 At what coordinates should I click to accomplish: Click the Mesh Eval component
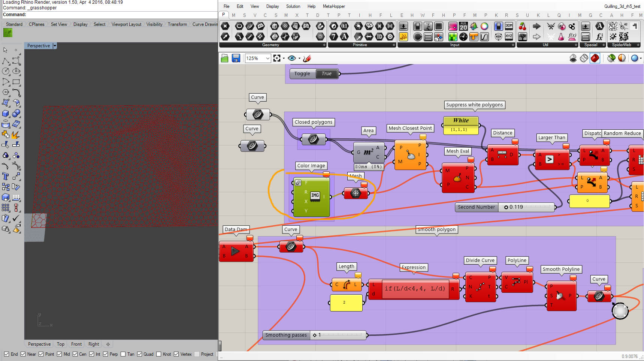(x=458, y=178)
